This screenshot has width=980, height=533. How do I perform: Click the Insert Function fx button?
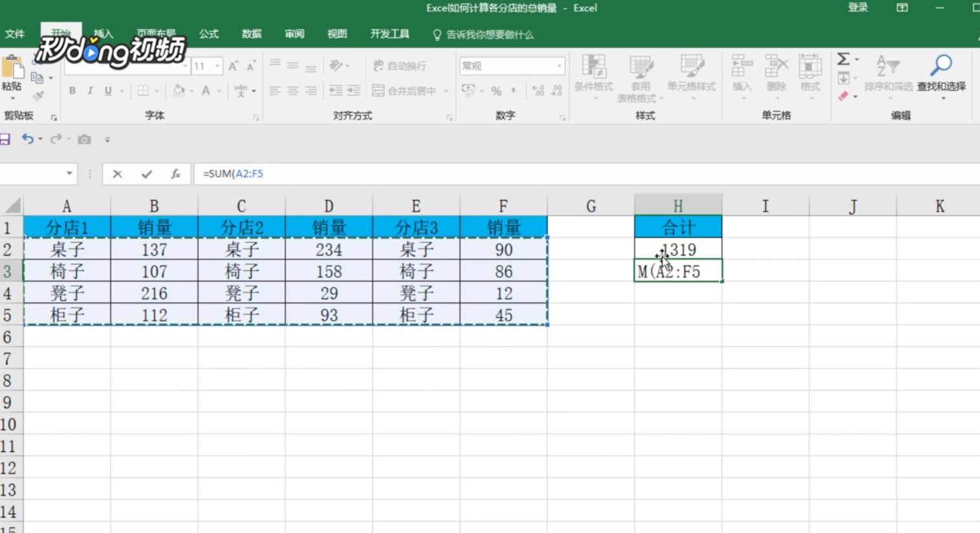(x=175, y=174)
